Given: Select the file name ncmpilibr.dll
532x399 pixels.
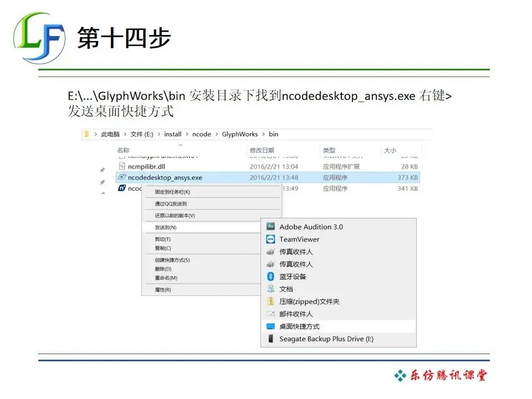Looking at the screenshot, I should pyautogui.click(x=146, y=167).
